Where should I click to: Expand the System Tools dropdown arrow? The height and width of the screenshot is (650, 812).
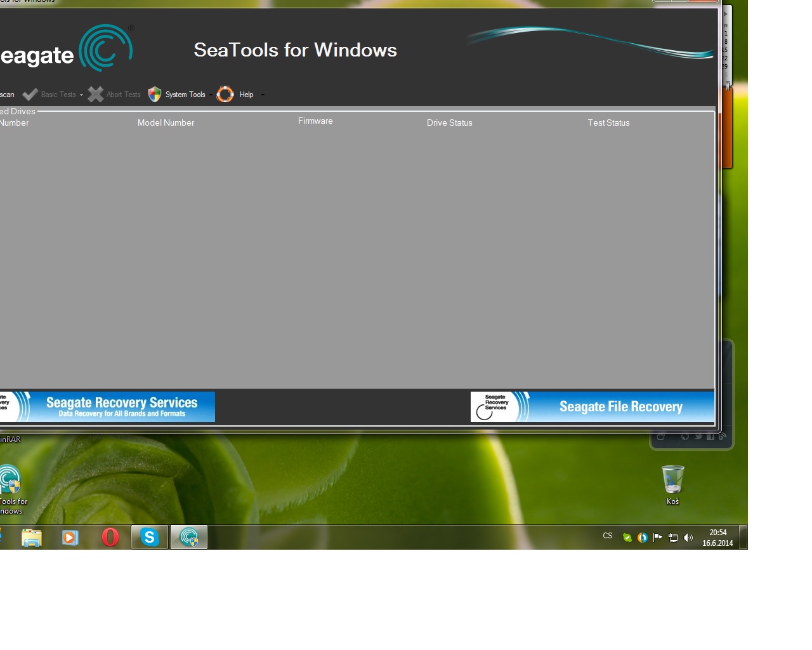210,95
